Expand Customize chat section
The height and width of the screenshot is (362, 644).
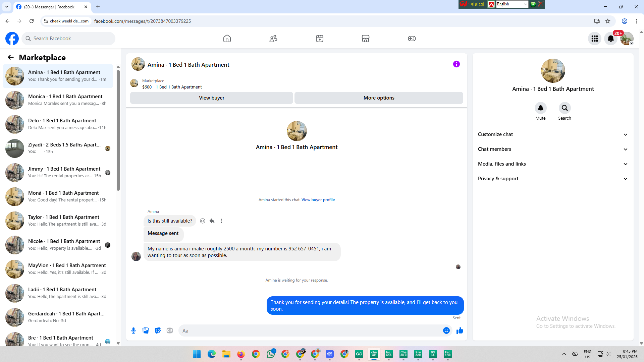553,134
